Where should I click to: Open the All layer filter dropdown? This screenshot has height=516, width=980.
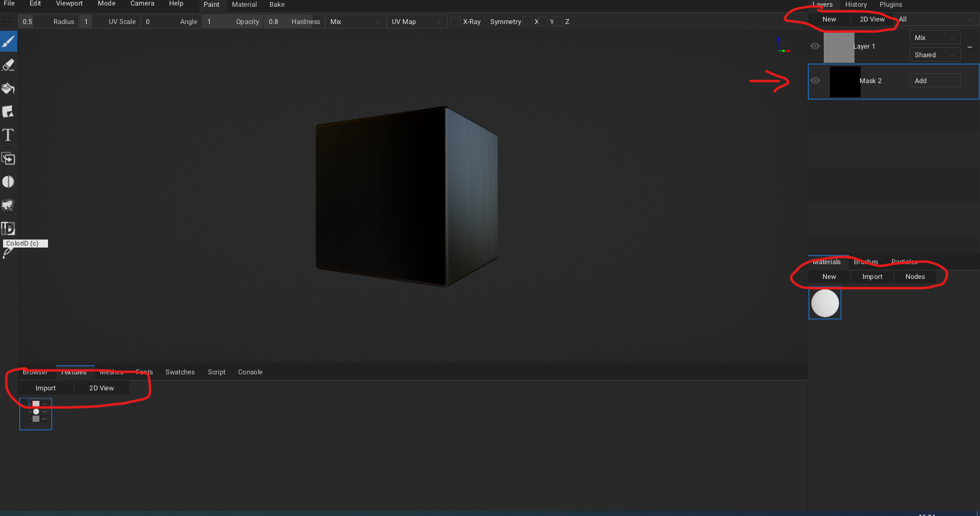click(936, 19)
